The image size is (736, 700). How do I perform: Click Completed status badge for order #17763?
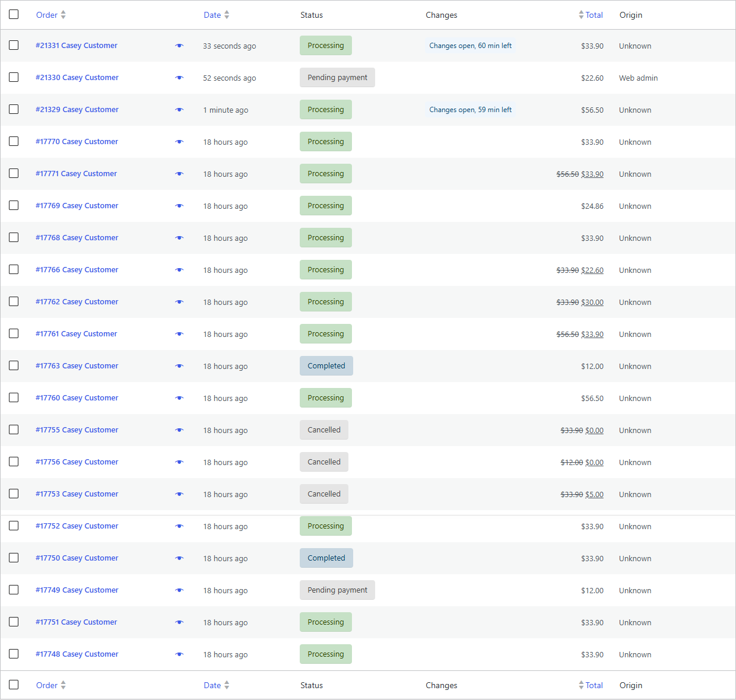point(326,366)
